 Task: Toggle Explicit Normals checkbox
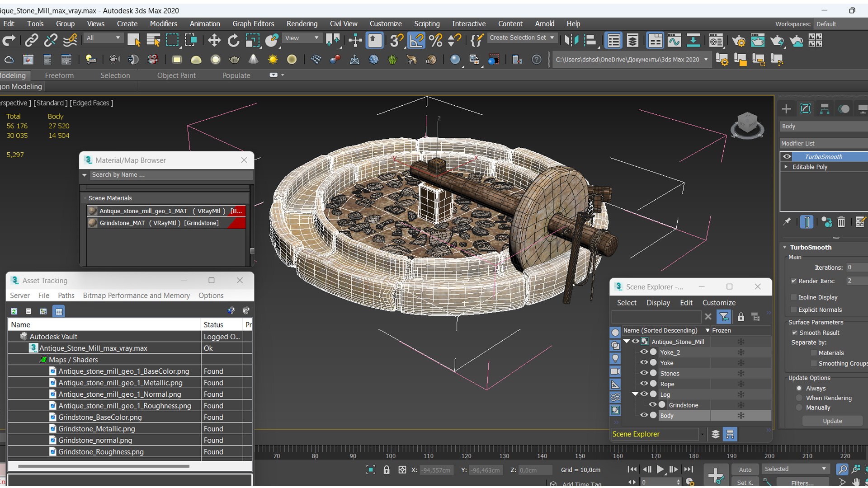click(793, 310)
